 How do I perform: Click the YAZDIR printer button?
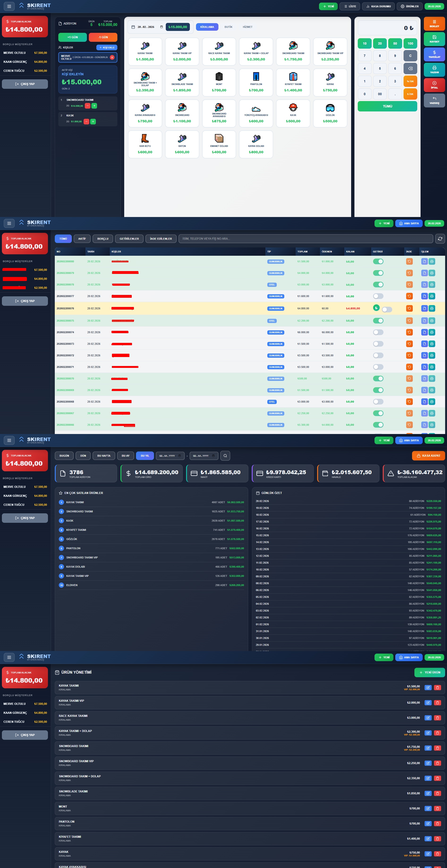[x=434, y=69]
